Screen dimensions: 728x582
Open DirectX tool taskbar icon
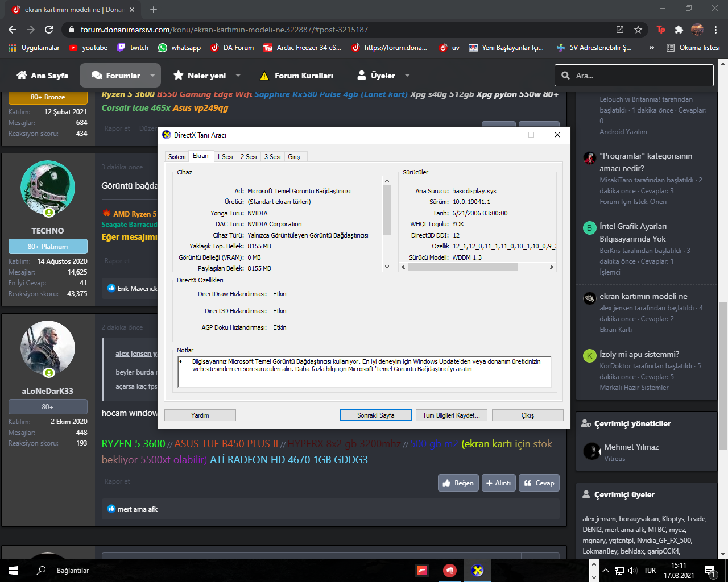[478, 571]
